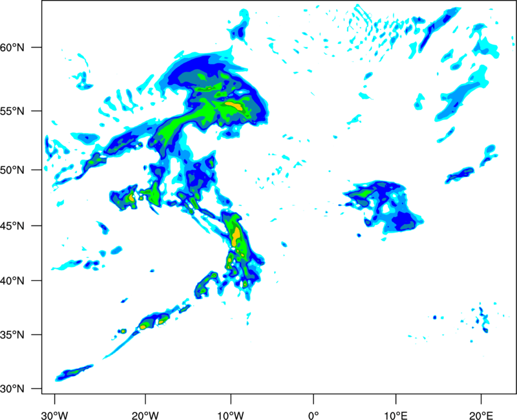
Task: Click the 60°N latitude label
Action: pos(12,48)
